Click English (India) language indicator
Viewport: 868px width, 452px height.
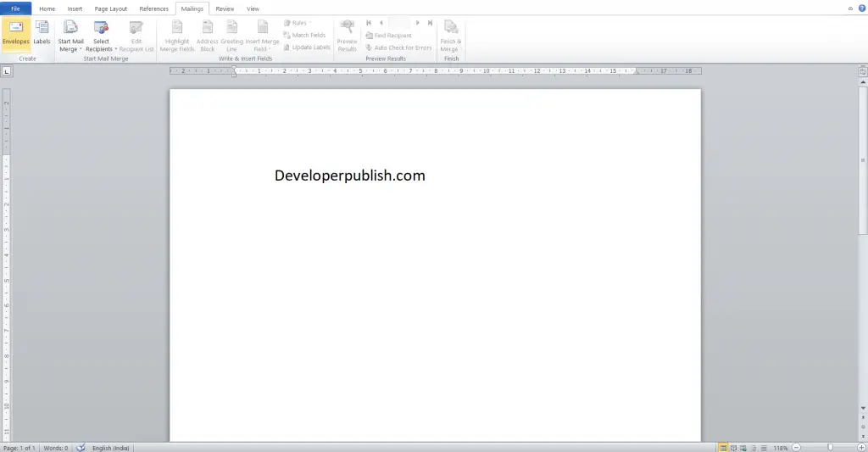pos(111,448)
